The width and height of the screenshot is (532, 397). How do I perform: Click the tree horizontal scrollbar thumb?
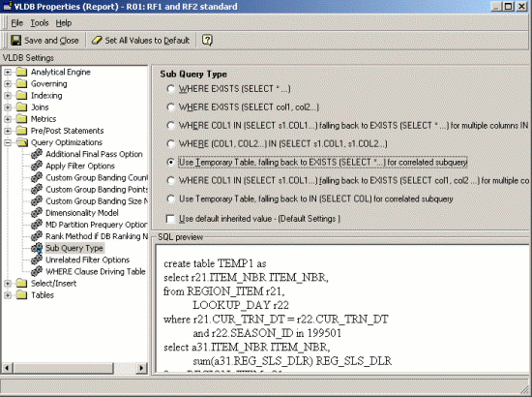pyautogui.click(x=63, y=368)
